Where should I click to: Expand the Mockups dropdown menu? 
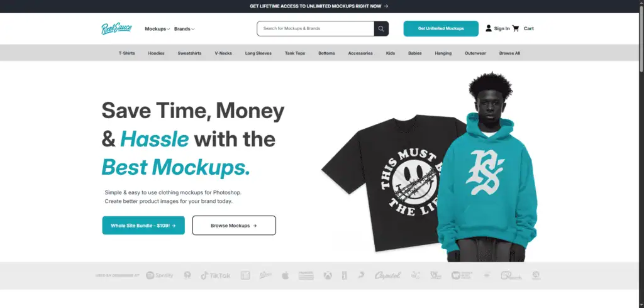(x=157, y=29)
